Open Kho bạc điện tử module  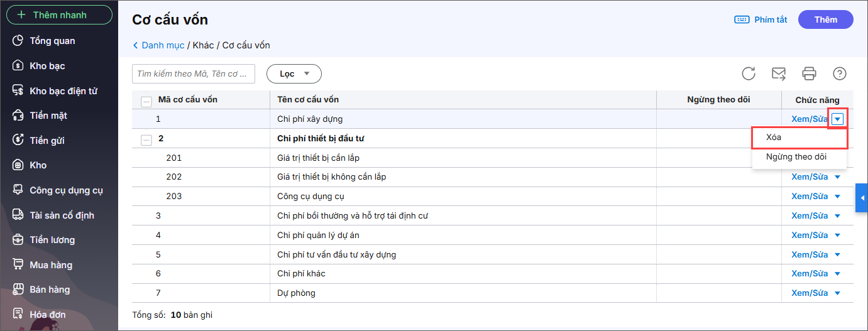[x=63, y=91]
